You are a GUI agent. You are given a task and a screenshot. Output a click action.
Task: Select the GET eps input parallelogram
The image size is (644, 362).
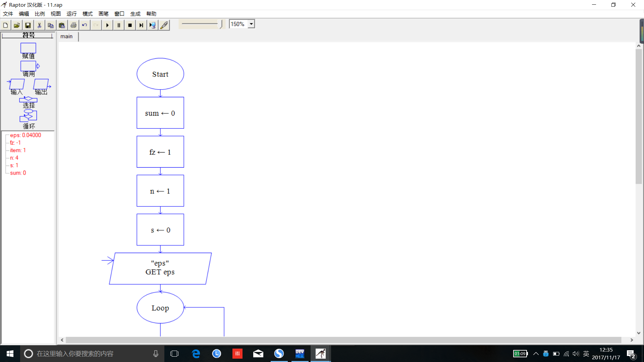(160, 268)
